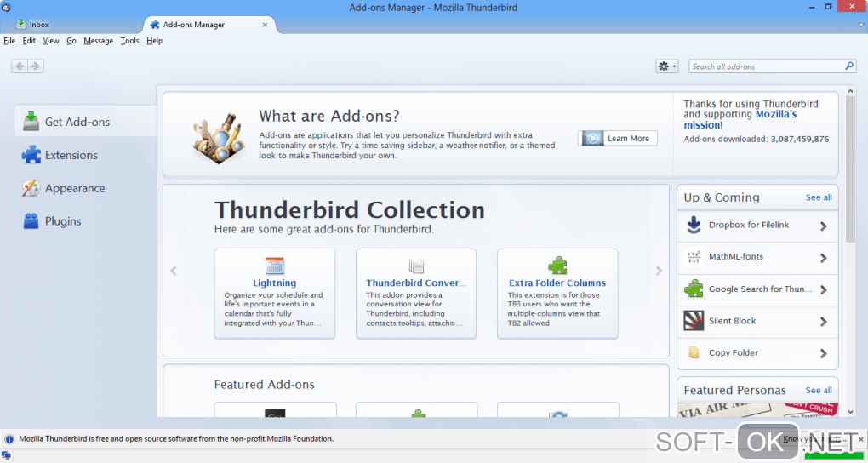Click the Featured Add-ons heading text

click(264, 385)
